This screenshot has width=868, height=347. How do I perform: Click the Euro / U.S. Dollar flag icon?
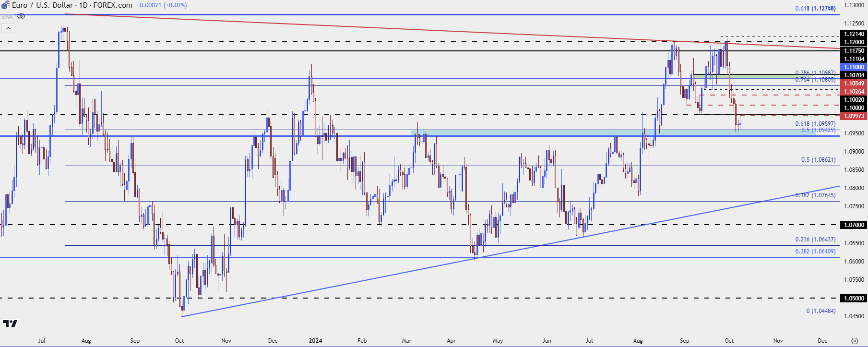tap(5, 5)
